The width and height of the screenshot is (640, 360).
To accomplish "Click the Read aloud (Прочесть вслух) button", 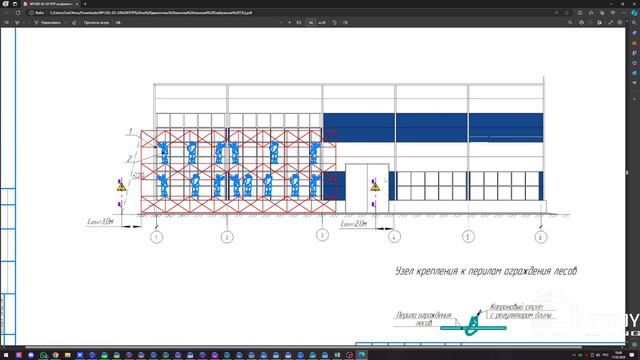I will [x=96, y=22].
